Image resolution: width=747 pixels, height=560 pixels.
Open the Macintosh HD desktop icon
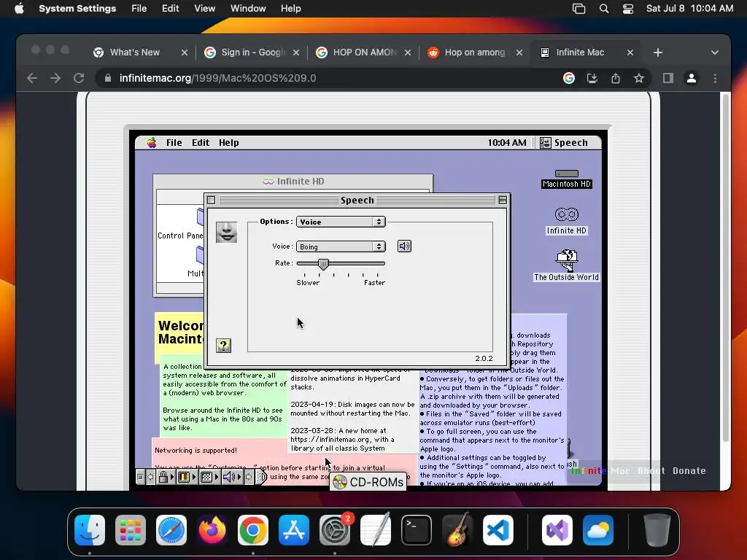[566, 179]
